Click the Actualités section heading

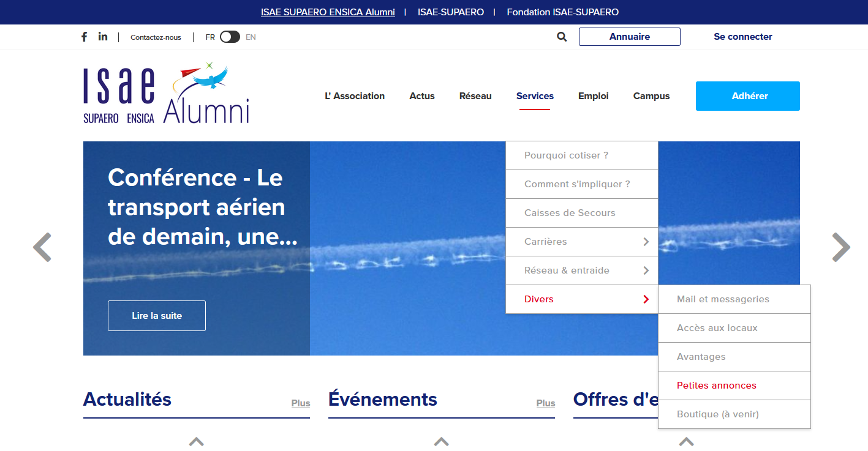coord(127,400)
